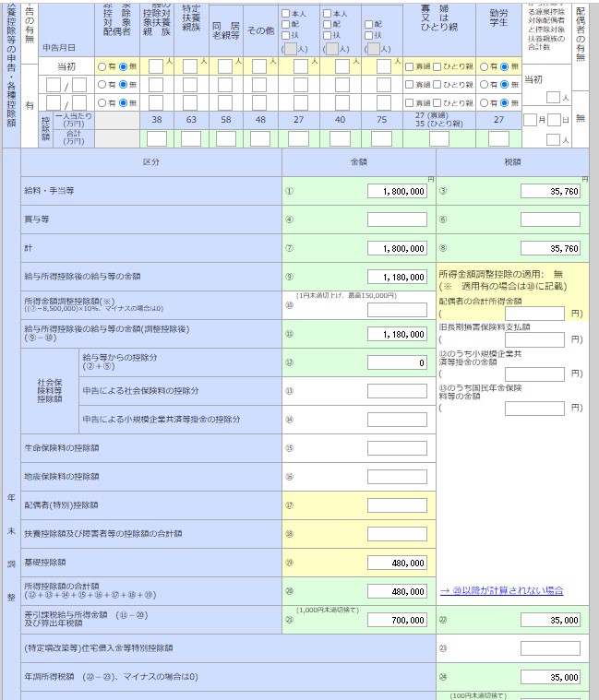Click ⑪ 調整控除後 amount field
Image resolution: width=599 pixels, height=700 pixels.
397,334
